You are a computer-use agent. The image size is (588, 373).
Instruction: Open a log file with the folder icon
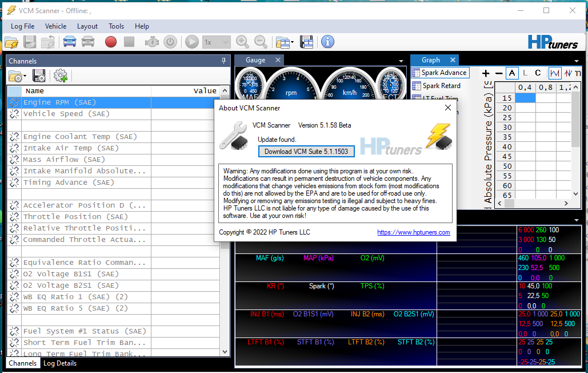coord(11,42)
